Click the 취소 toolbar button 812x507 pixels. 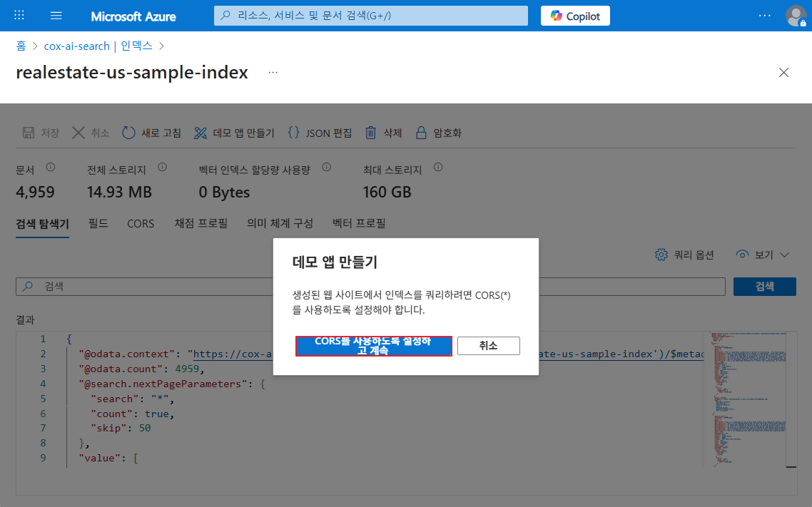[x=91, y=133]
